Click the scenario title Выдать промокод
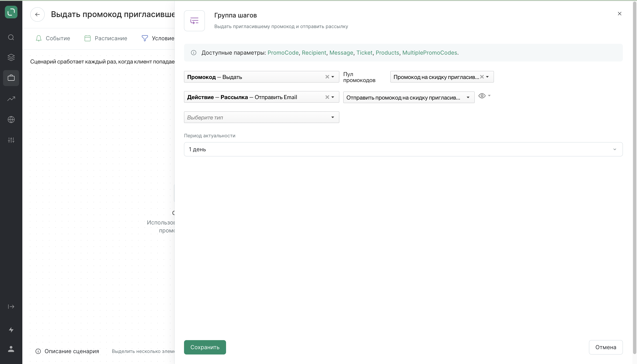The width and height of the screenshot is (637, 364). [x=113, y=14]
